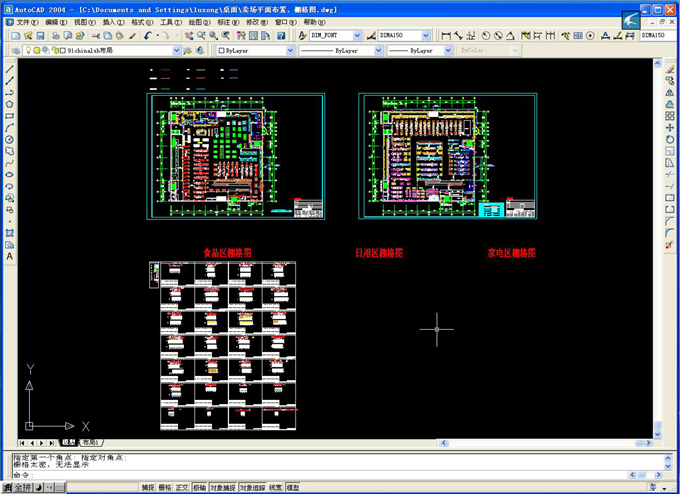Select the Rectangle drawing tool
This screenshot has width=680, height=494.
9,115
